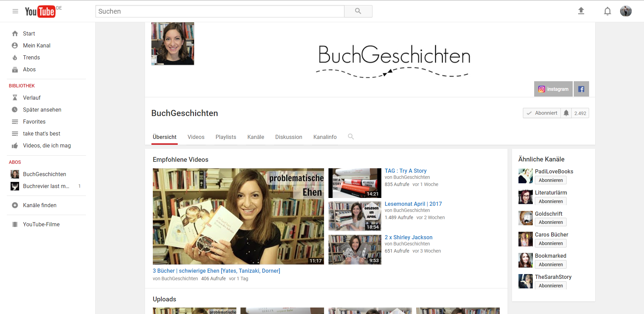
Task: Click the search input field
Action: click(220, 11)
